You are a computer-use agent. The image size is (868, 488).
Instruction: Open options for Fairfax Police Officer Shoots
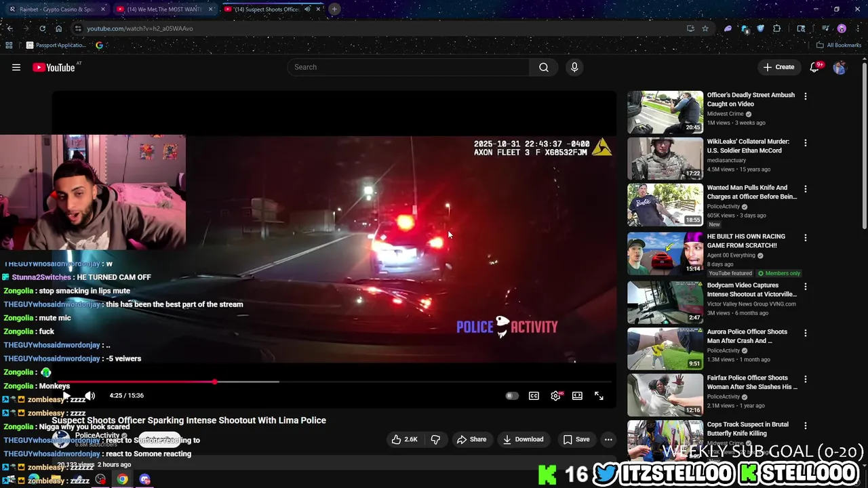point(806,380)
